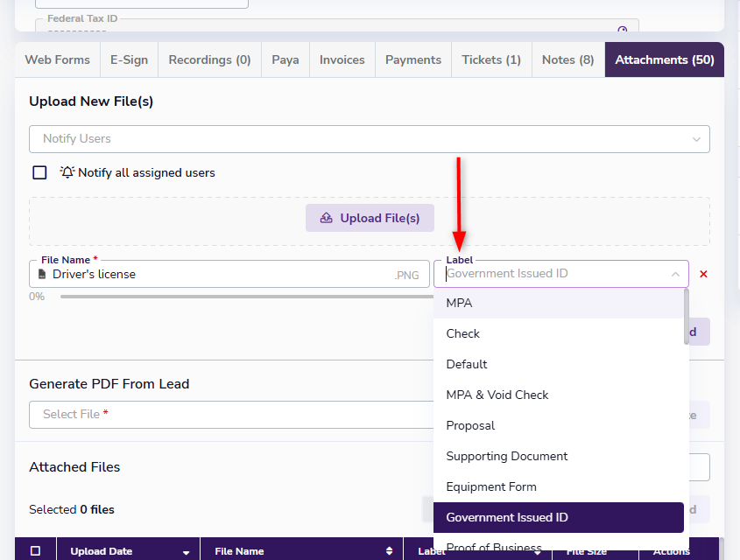Viewport: 740px width, 560px height.
Task: Tick the Notify all assigned users checkbox
Action: click(x=39, y=172)
